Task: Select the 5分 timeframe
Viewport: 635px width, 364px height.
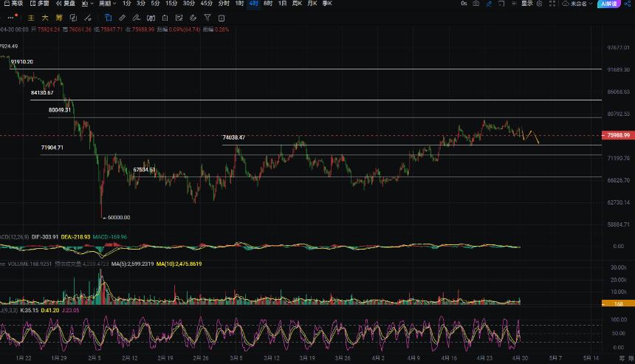Action: (x=155, y=3)
